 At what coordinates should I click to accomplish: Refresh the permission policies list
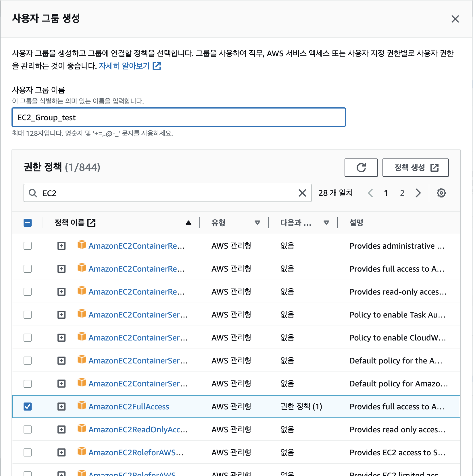pos(361,167)
